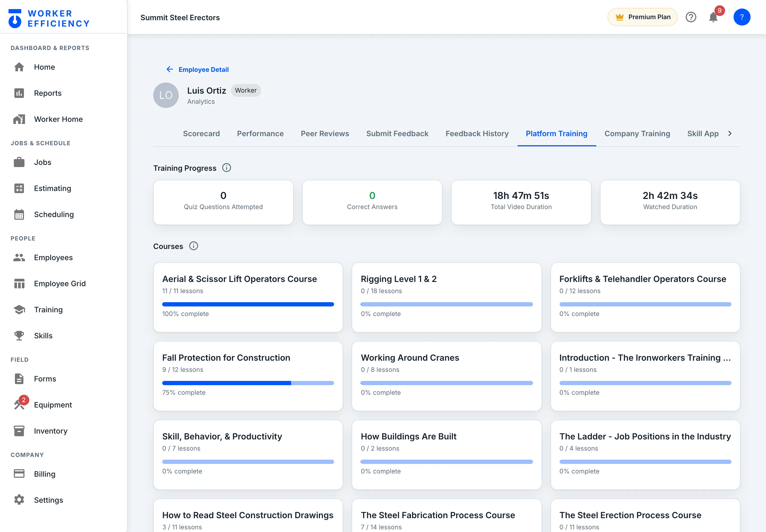Click the Estimating calculator icon
This screenshot has width=766, height=532.
click(x=19, y=188)
